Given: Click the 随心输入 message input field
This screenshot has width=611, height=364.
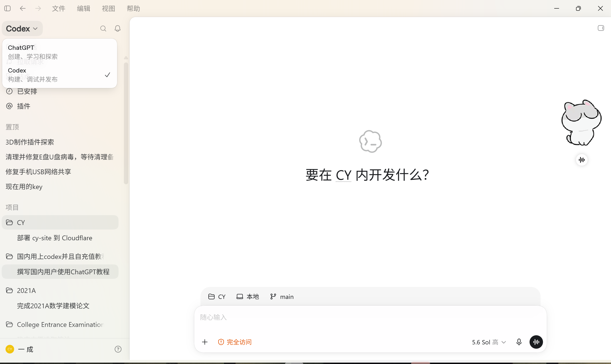Looking at the screenshot, I should [x=370, y=318].
